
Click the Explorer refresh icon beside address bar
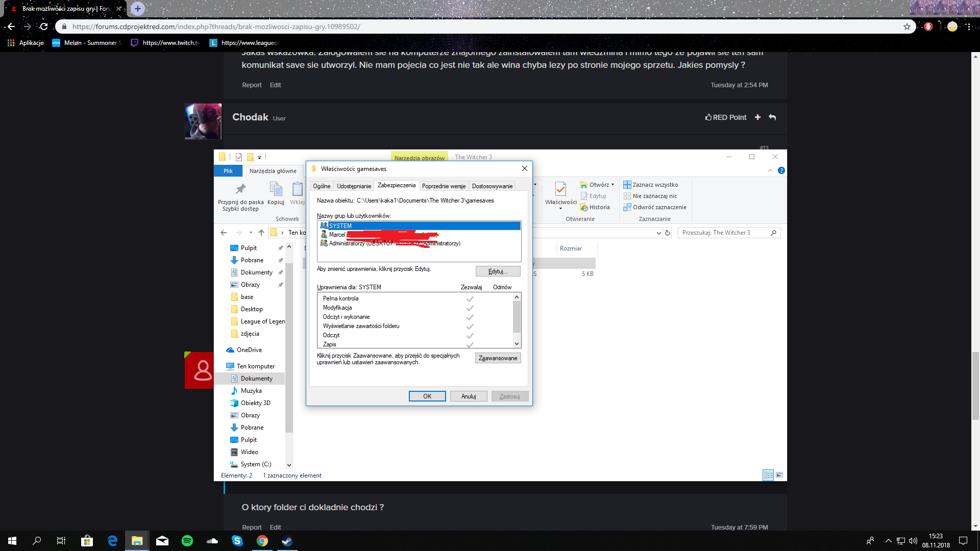tap(667, 233)
